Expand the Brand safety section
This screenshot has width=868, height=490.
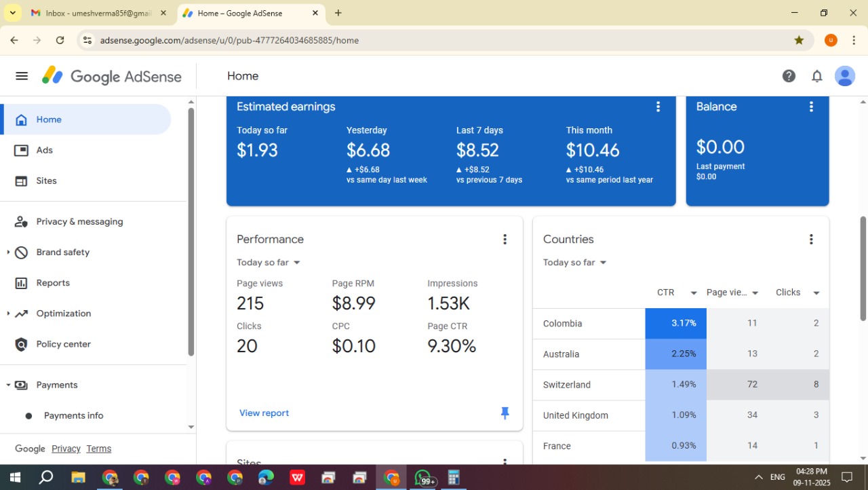pos(8,252)
